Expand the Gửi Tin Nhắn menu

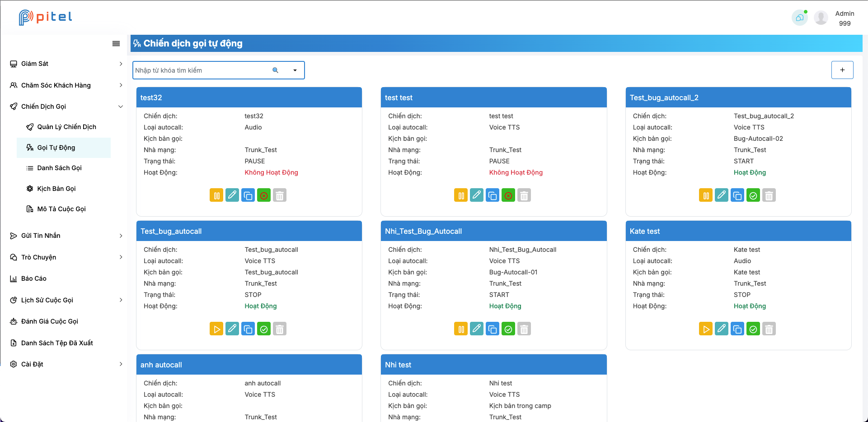[x=66, y=236]
